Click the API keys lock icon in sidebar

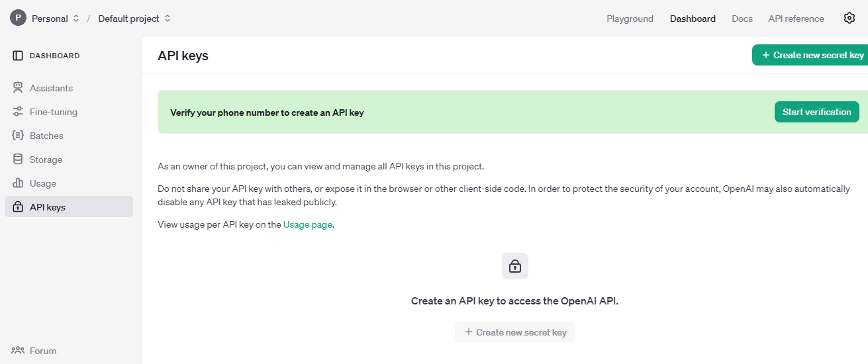18,207
